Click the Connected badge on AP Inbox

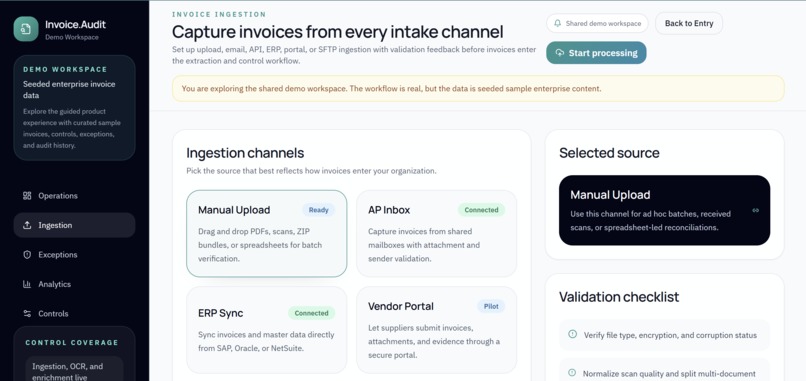[482, 210]
